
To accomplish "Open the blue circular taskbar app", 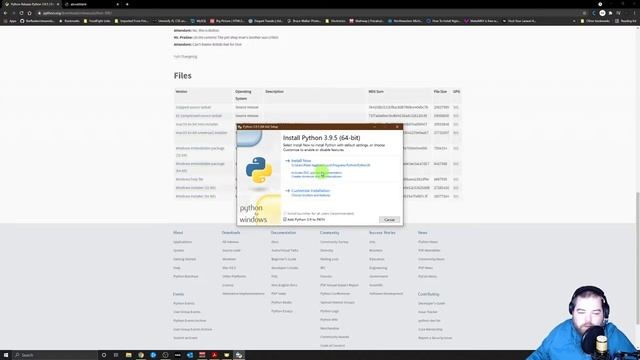I will (x=153, y=355).
